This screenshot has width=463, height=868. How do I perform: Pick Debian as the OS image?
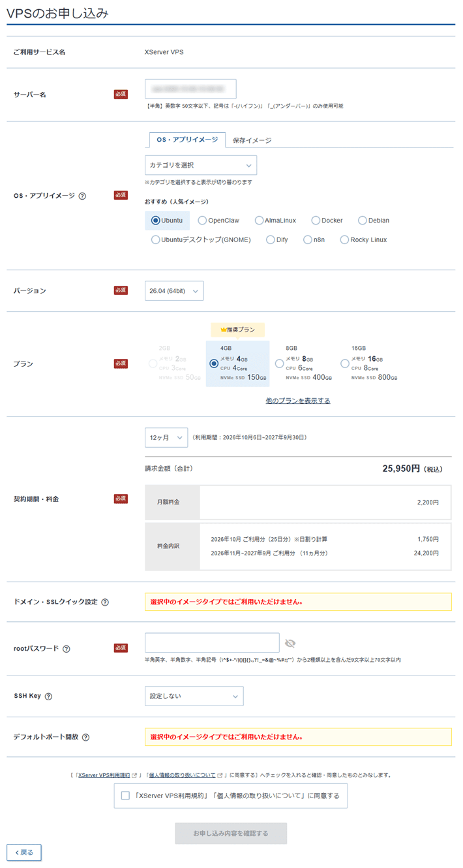click(x=362, y=221)
